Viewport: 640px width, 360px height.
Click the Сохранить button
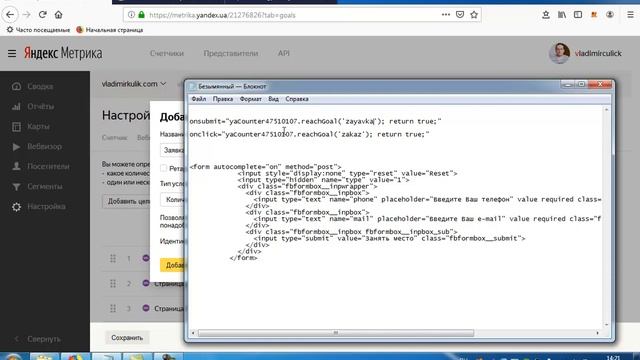127,338
